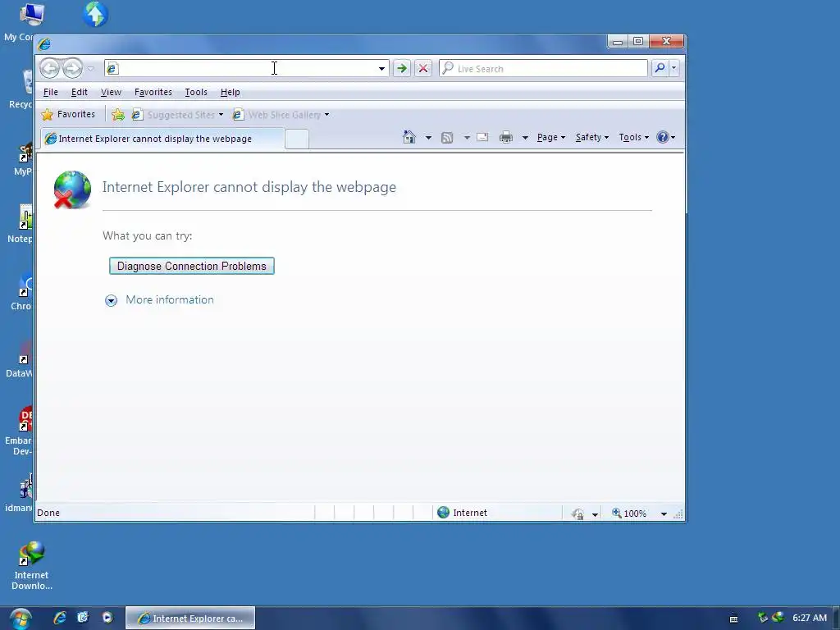Close the Internet Explorer window
Screen dimensions: 840x630
click(666, 41)
